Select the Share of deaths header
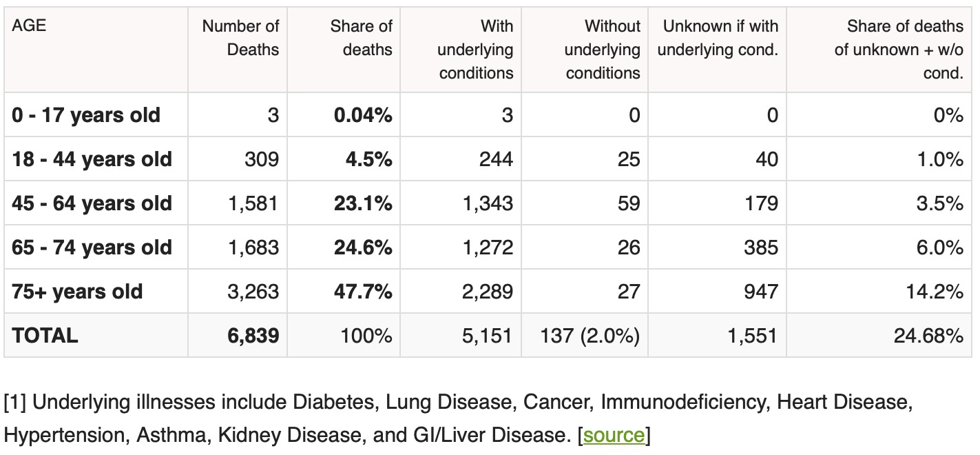Screen dimensions: 980x455 pyautogui.click(x=361, y=38)
